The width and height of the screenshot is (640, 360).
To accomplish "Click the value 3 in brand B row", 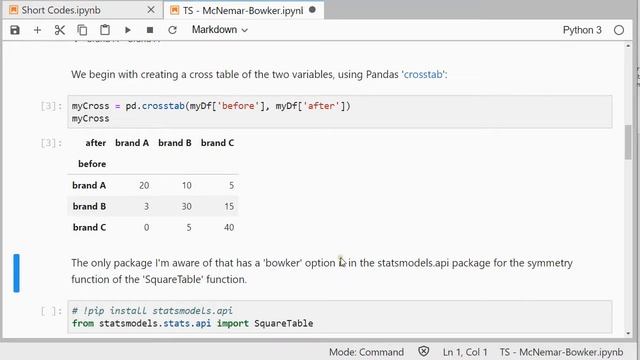I will (146, 206).
